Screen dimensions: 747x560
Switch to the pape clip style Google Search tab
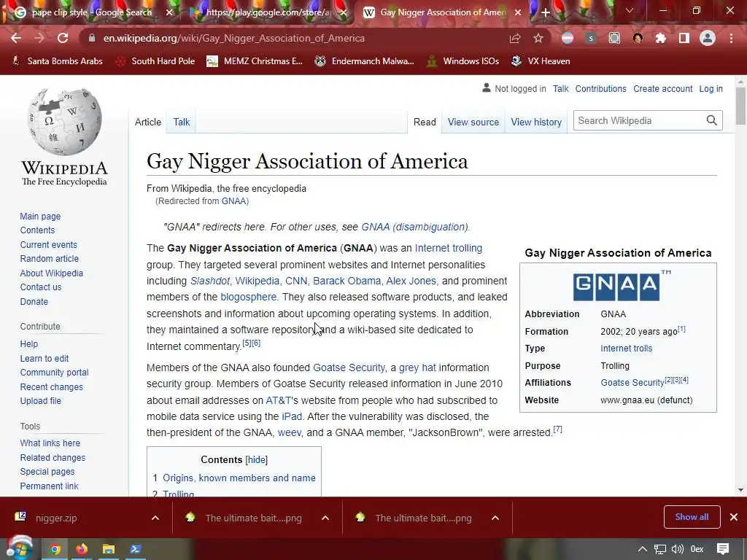click(91, 12)
